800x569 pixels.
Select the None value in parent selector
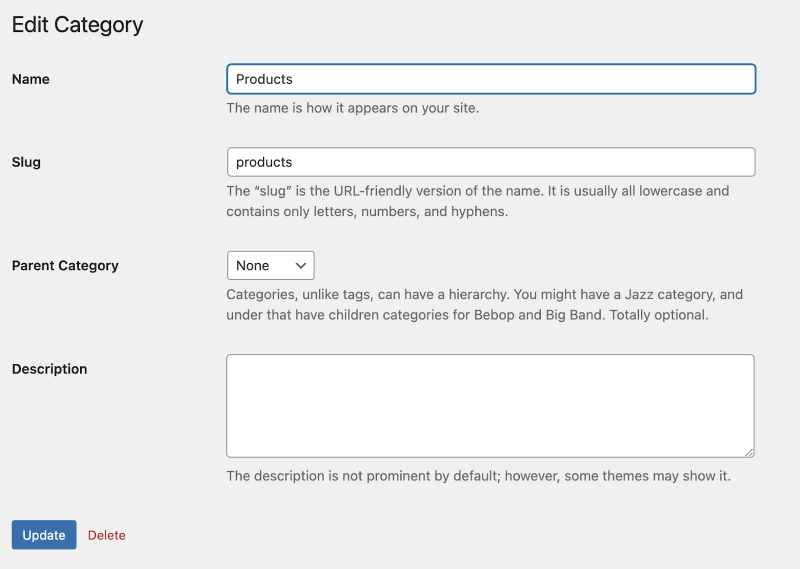253,265
